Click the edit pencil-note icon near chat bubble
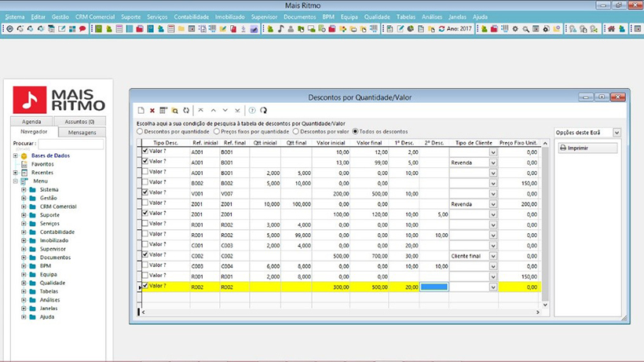Viewport: 644px width, 362px height. (61, 29)
